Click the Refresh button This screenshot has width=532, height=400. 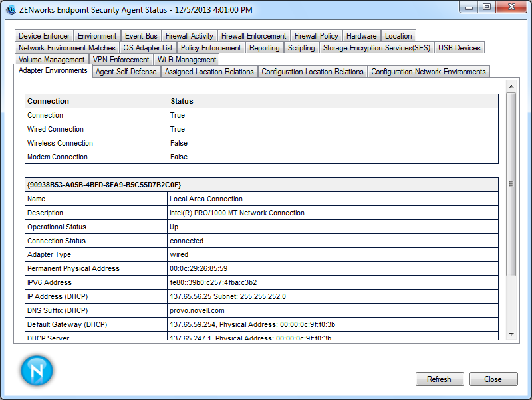coord(440,379)
